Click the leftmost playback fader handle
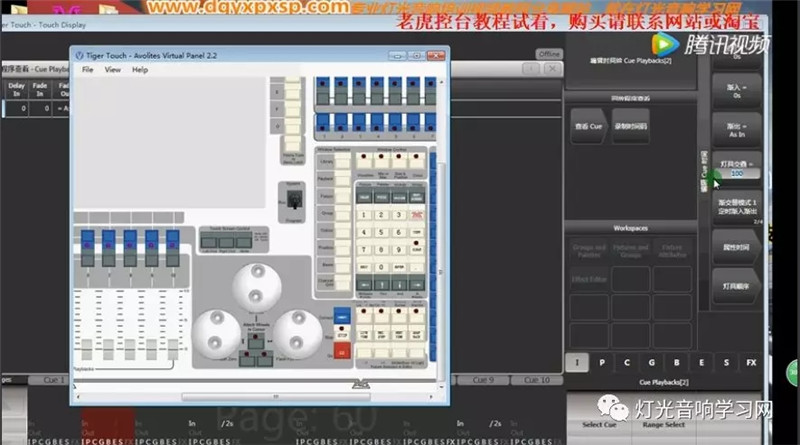Screen dimensions: 800x445 tap(87, 349)
